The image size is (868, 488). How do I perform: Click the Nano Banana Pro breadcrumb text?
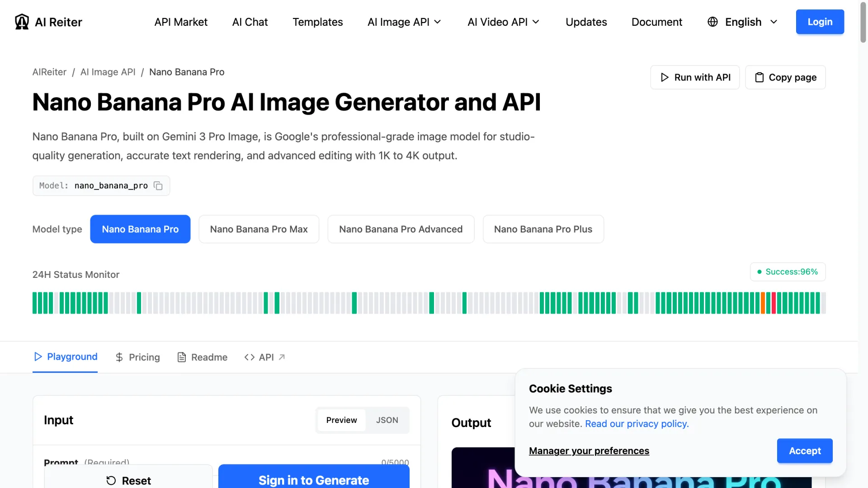pyautogui.click(x=187, y=72)
